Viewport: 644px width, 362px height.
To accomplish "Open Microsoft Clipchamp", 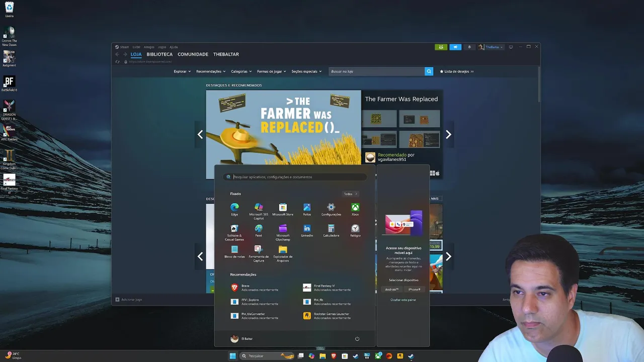I will [x=283, y=232].
